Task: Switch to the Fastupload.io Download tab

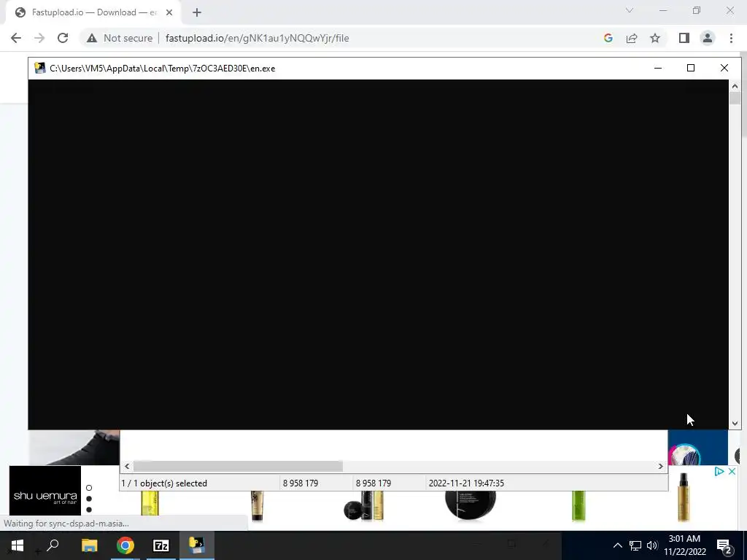Action: pyautogui.click(x=93, y=12)
